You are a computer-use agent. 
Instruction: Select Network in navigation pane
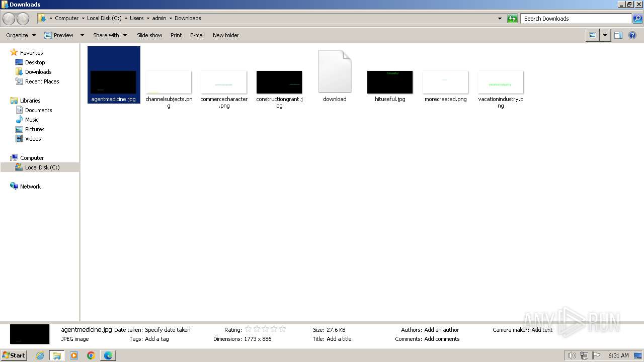click(x=30, y=187)
